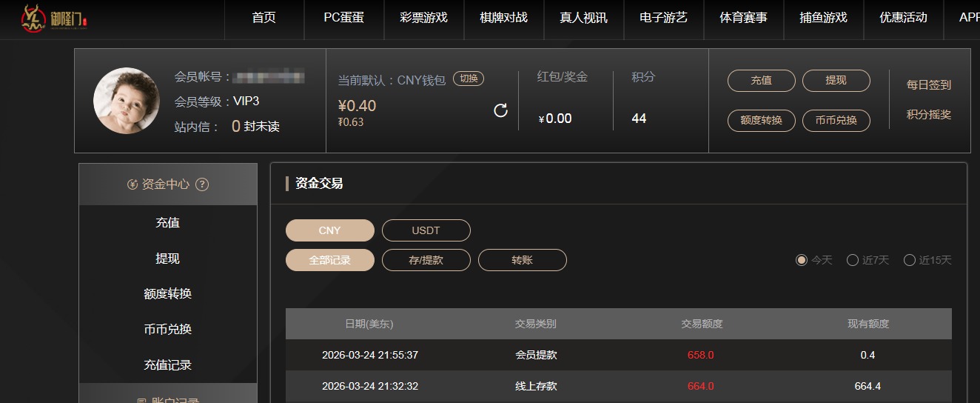Viewport: 980px width, 403px height.
Task: Click the 币币兑换 button in the header panel
Action: [836, 120]
